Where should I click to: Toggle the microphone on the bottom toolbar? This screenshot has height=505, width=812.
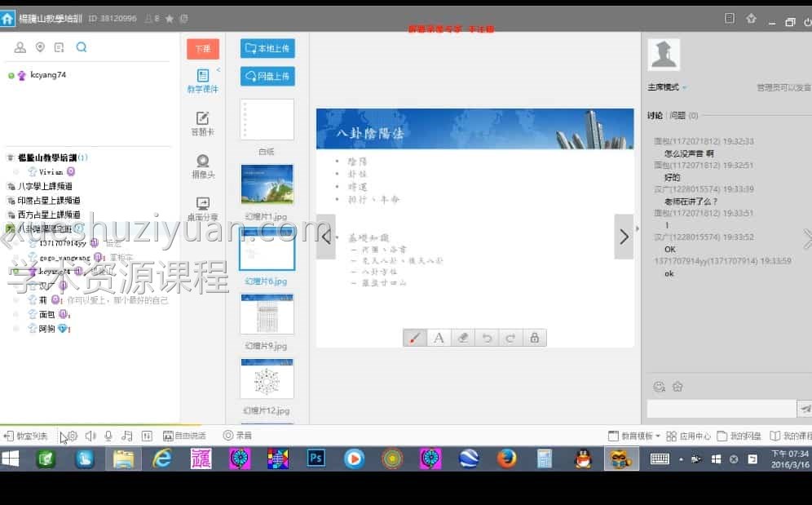pos(108,436)
